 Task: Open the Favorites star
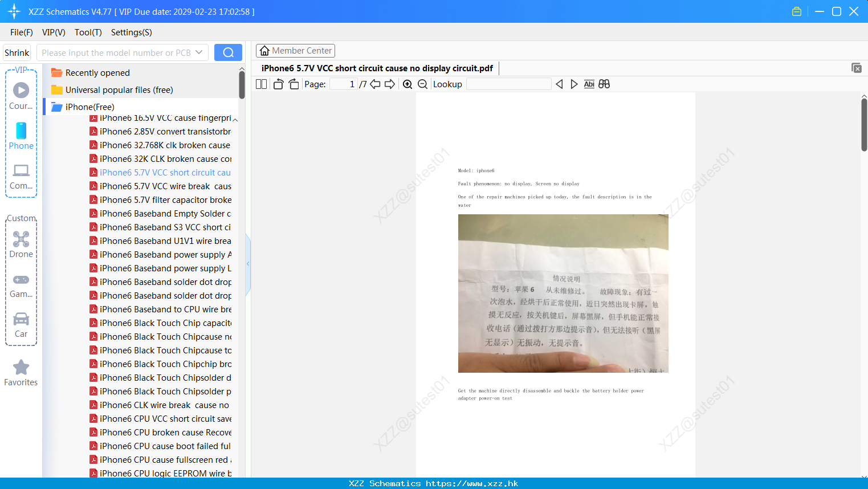coord(21,367)
